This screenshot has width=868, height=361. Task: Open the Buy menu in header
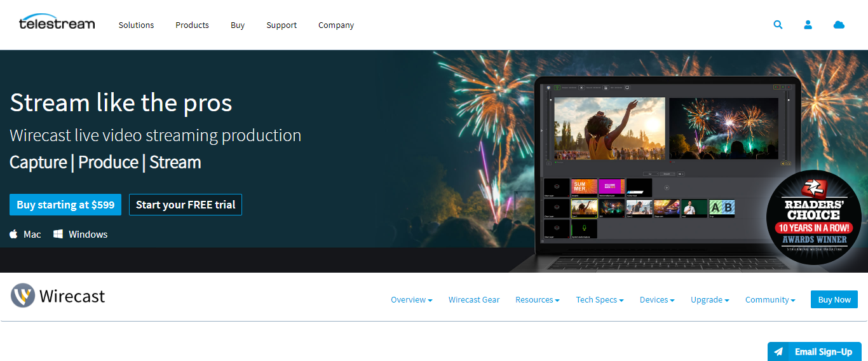point(238,25)
